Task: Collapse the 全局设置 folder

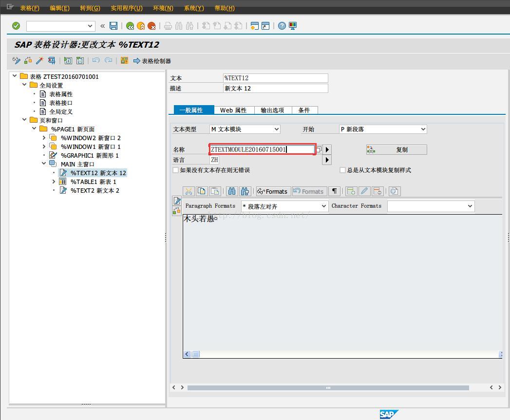Action: tap(24, 85)
